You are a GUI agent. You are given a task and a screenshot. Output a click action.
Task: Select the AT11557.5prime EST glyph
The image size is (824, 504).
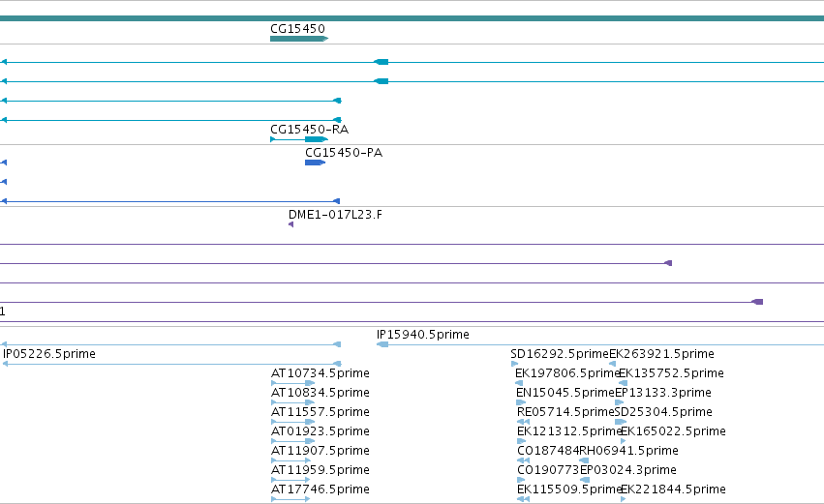[x=292, y=422]
